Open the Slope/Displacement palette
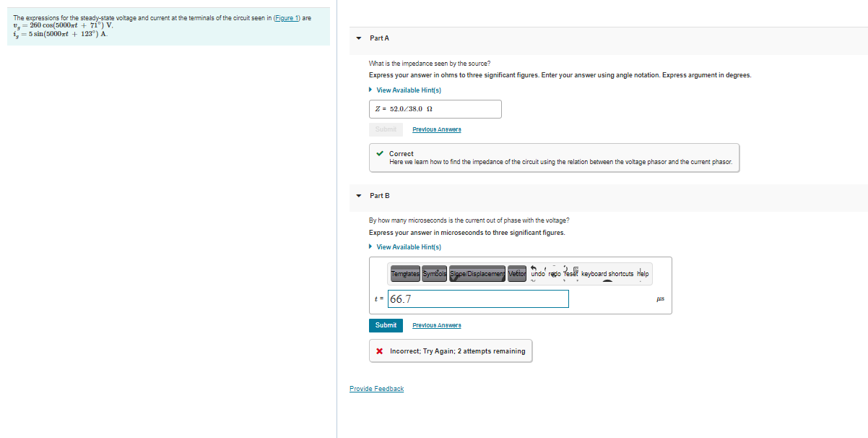 [x=476, y=274]
